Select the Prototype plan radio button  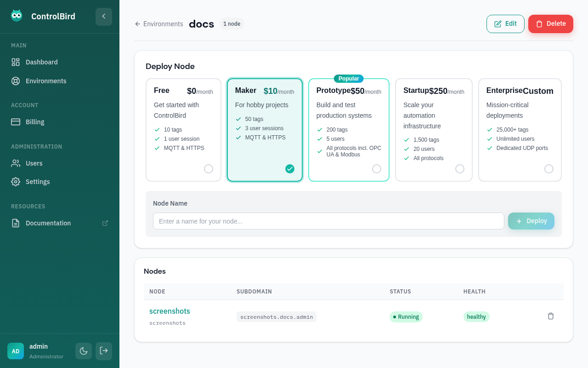[377, 169]
